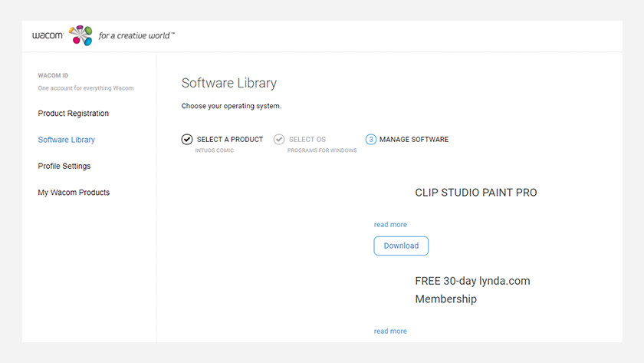Return to the Select a Product step
644x363 pixels.
[229, 140]
